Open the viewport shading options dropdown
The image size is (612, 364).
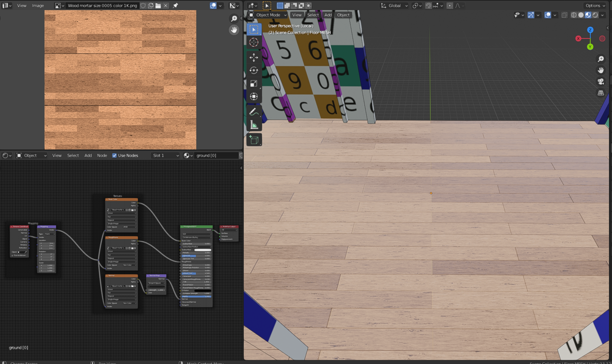(603, 15)
